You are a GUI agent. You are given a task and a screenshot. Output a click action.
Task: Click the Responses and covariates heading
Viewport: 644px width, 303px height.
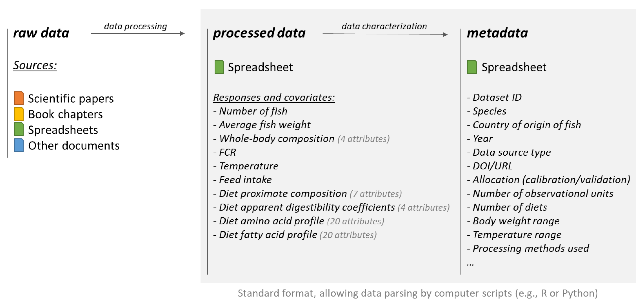click(x=274, y=97)
